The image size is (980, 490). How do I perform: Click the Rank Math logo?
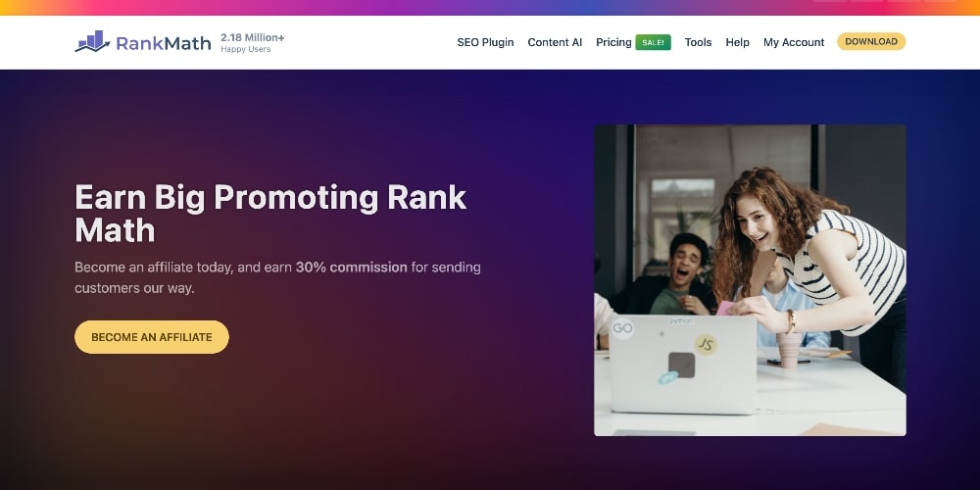pos(142,42)
